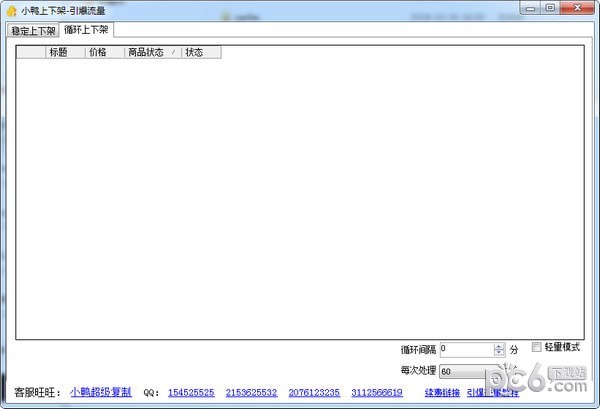Increase 循环间隔 with the up arrow
Screen dimensions: 600x409
[499, 347]
